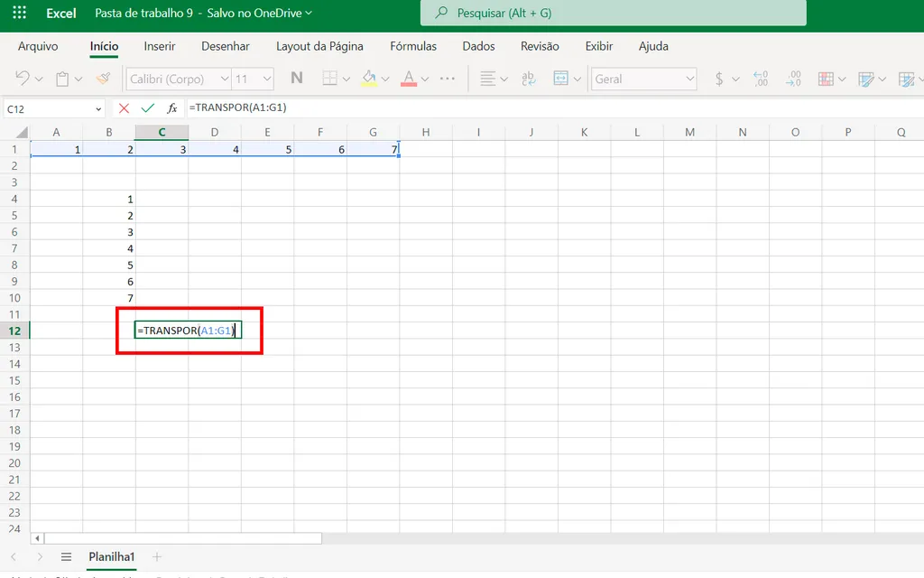This screenshot has height=578, width=924.
Task: Open the Arquivo menu
Action: [x=39, y=46]
